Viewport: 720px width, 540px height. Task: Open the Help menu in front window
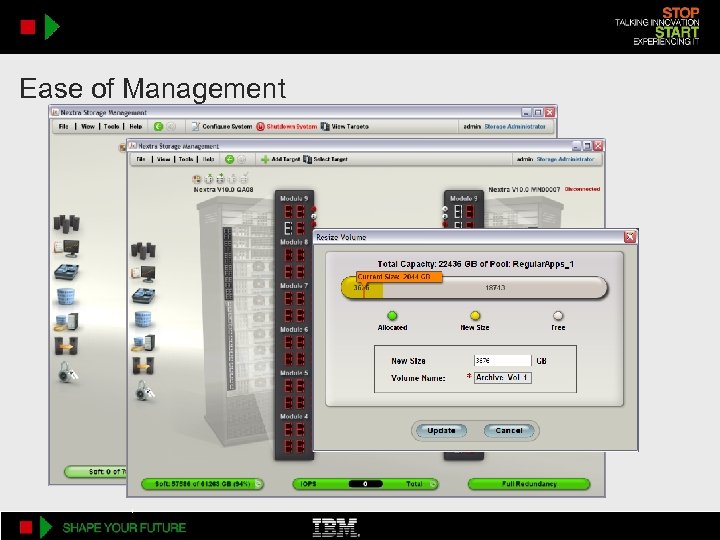pos(208,159)
